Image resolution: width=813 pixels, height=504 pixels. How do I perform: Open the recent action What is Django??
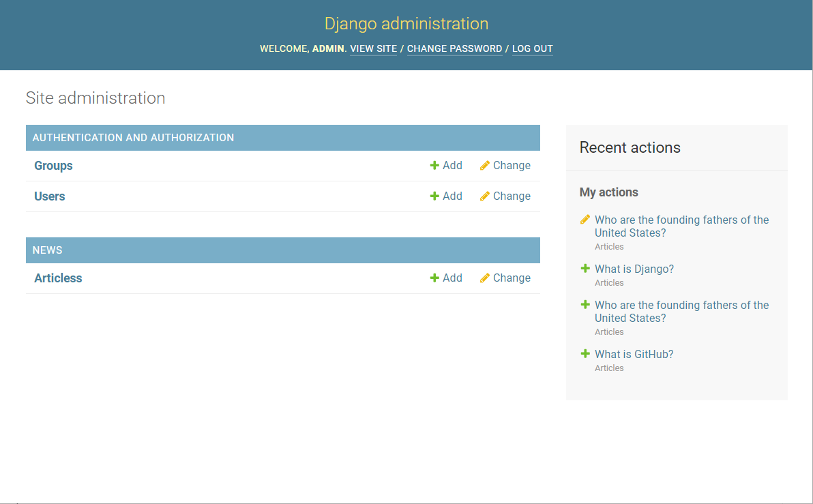[634, 269]
